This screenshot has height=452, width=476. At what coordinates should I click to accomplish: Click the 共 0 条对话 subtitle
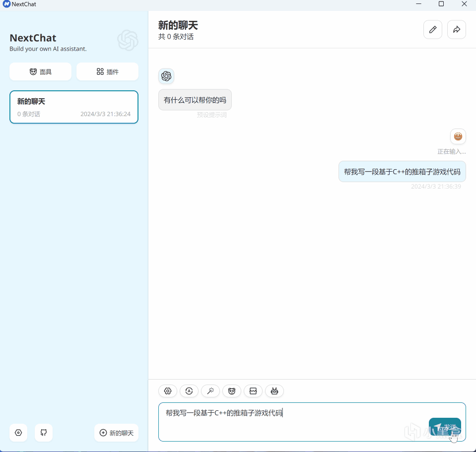tap(176, 37)
